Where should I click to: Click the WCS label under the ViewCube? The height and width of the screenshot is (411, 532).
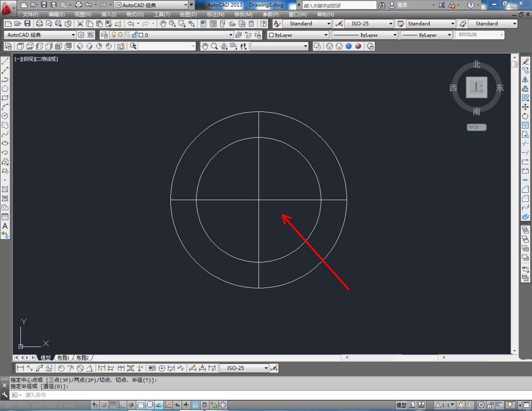coord(476,127)
